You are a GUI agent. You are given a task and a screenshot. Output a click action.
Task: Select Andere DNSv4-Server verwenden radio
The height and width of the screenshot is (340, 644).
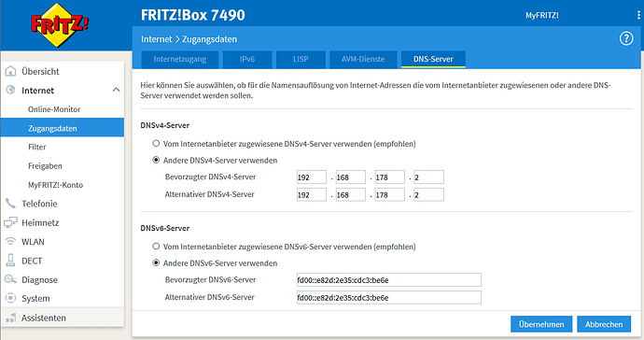click(156, 160)
